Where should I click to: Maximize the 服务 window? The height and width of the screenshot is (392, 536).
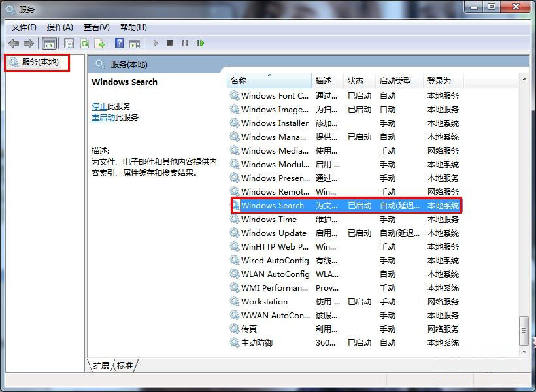click(x=491, y=7)
